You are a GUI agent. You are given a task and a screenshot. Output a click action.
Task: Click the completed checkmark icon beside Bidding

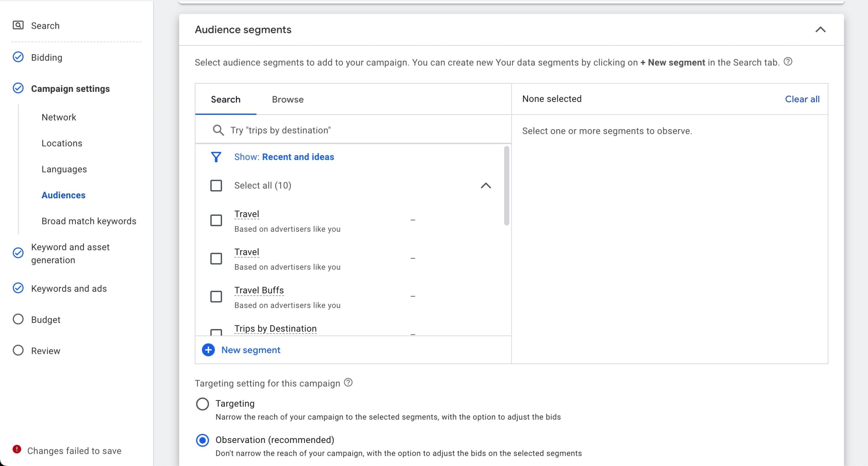pyautogui.click(x=18, y=57)
